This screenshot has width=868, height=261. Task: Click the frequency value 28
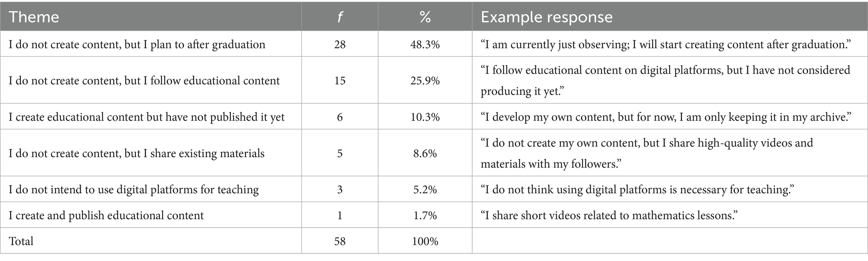click(340, 45)
